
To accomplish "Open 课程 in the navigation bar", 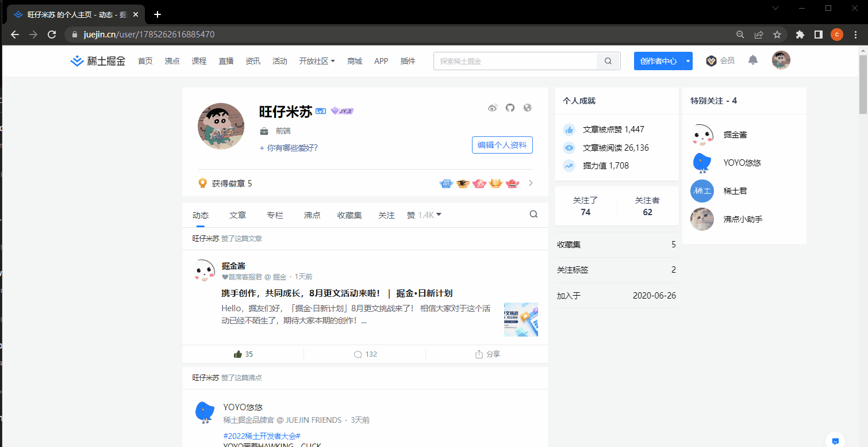I will (199, 61).
